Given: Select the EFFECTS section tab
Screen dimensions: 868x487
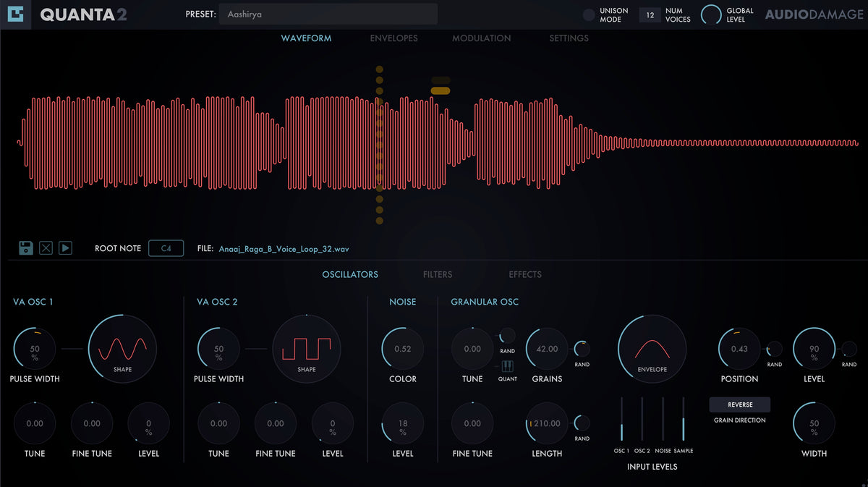Looking at the screenshot, I should point(525,274).
